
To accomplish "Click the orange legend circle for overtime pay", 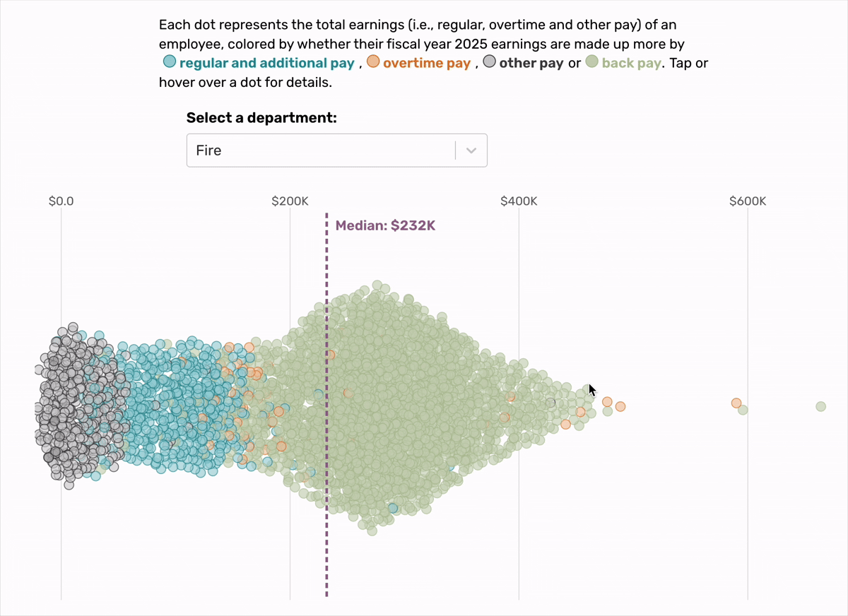I will point(373,62).
